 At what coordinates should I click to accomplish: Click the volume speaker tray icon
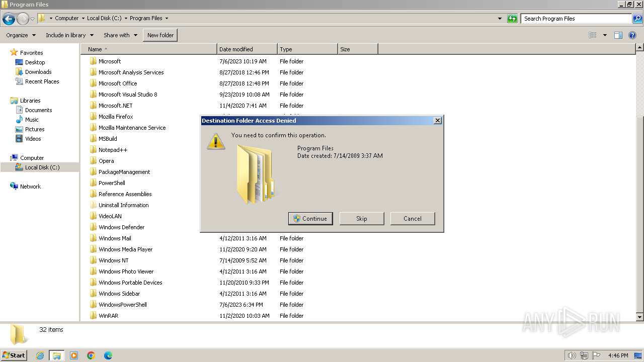point(572,355)
